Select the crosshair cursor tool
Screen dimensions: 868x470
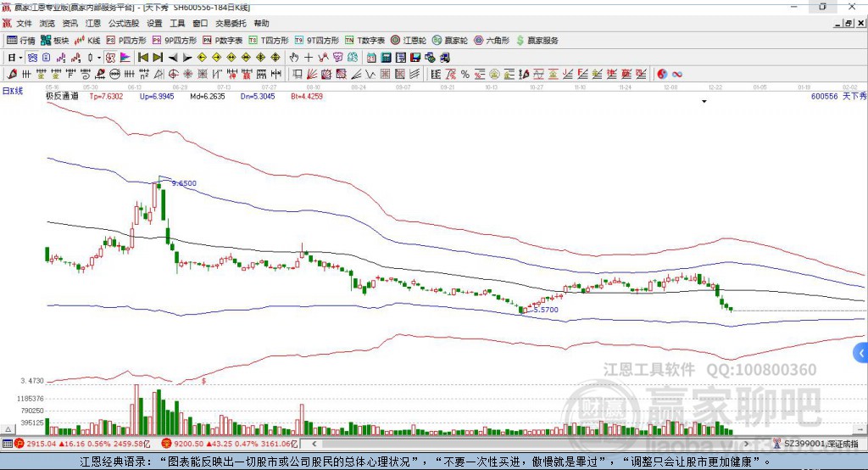click(x=309, y=58)
